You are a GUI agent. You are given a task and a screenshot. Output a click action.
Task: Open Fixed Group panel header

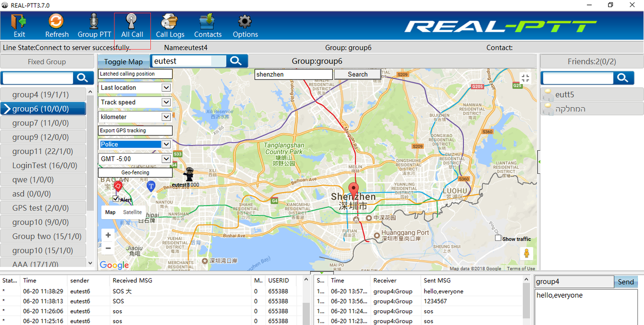(x=47, y=61)
